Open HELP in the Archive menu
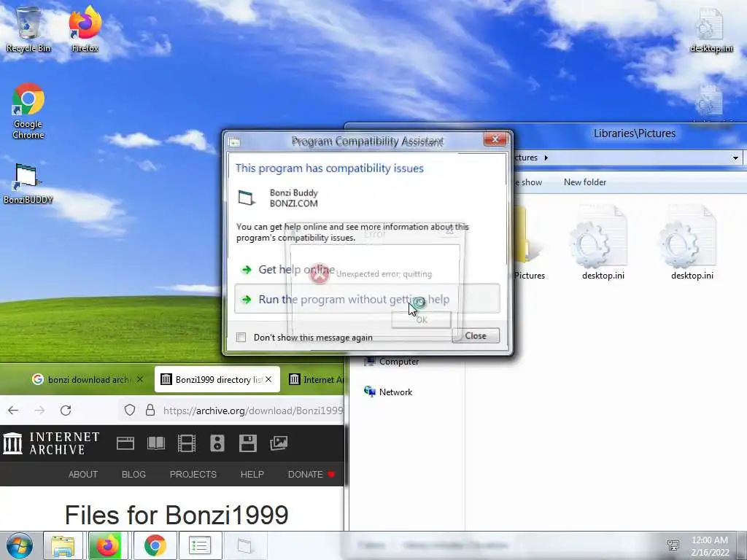Viewport: 747px width, 560px height. 252,474
